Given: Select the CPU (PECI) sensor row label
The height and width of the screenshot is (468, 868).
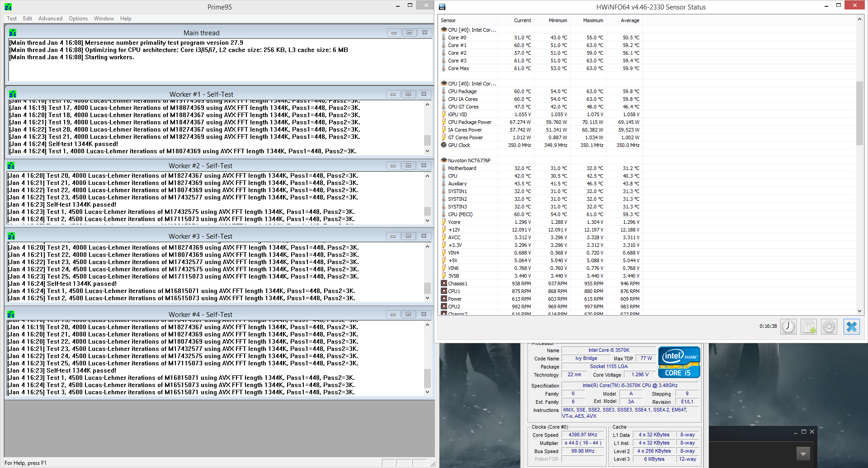Looking at the screenshot, I should (x=460, y=214).
